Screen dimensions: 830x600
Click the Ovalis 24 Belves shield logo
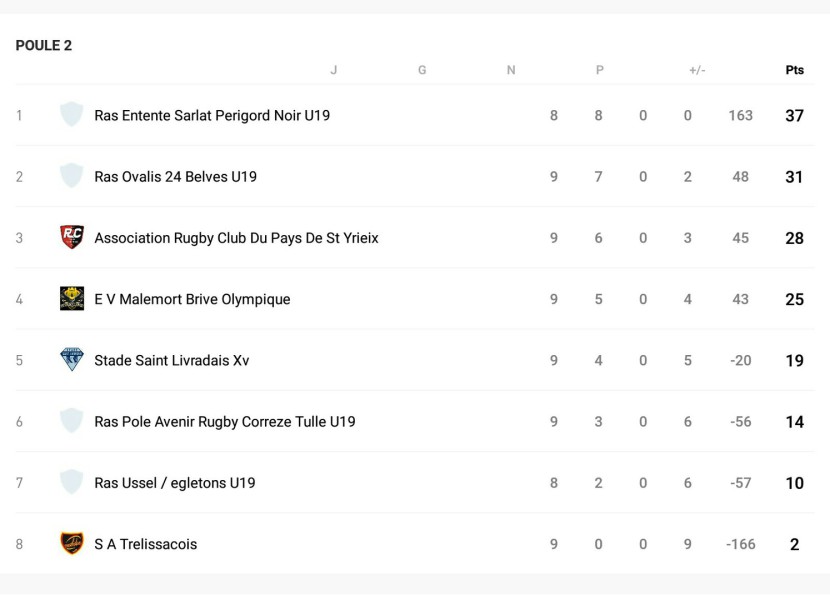[x=72, y=176]
